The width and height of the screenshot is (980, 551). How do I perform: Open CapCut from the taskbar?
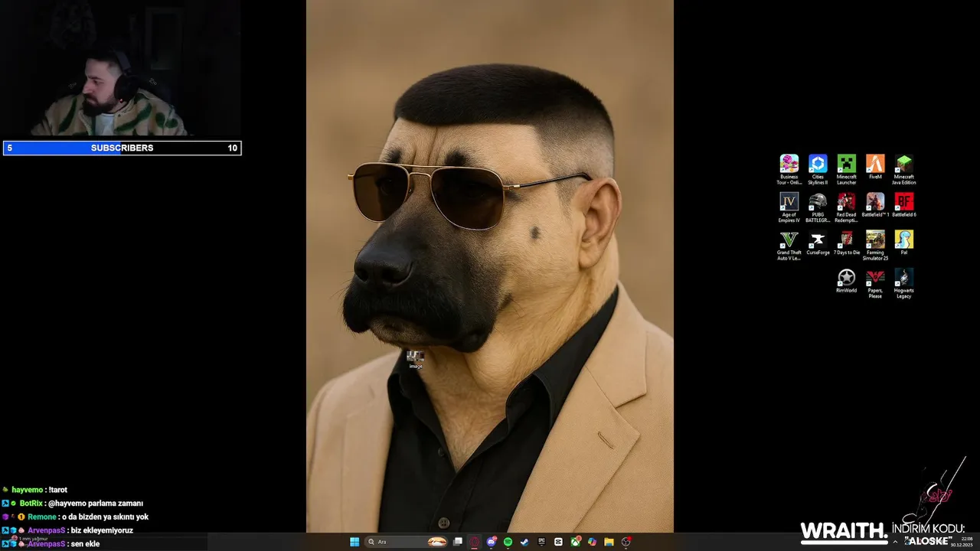coord(558,542)
